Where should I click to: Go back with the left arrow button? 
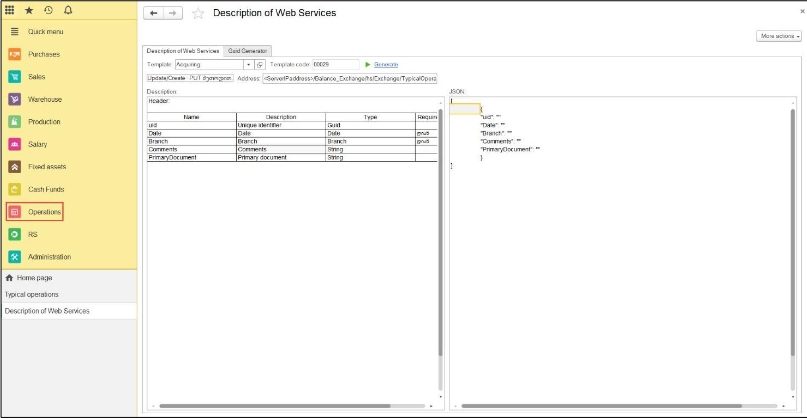(154, 13)
